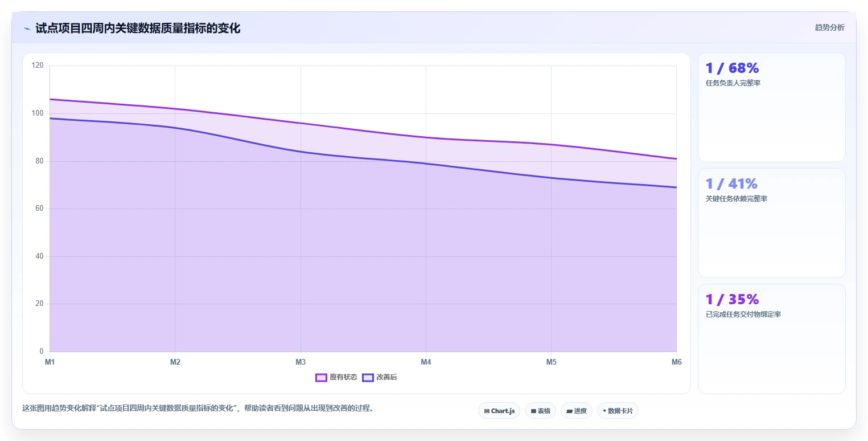868x441 pixels.
Task: Click the 原有状态 legend color box
Action: [321, 377]
